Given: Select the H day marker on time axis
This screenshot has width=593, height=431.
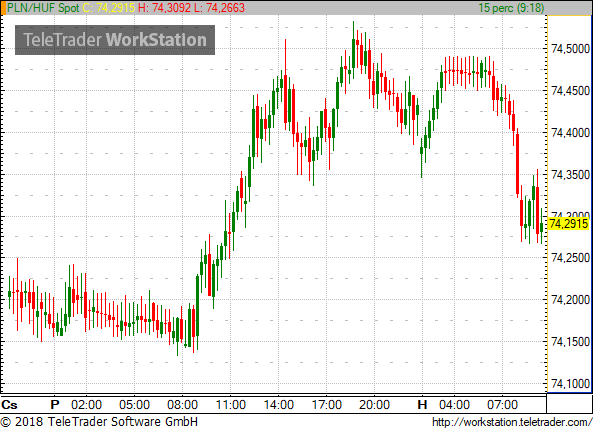Looking at the screenshot, I should (x=422, y=405).
